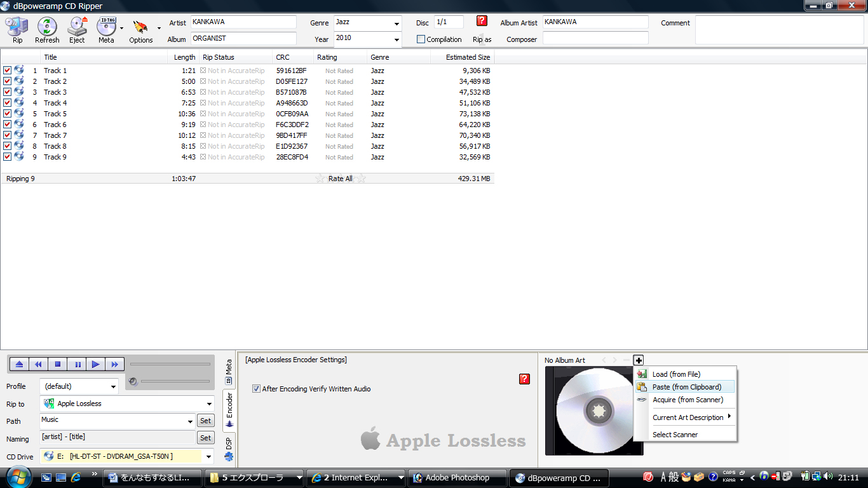Open the Rip to Apple Lossless dropdown
The image size is (868, 488).
(x=209, y=403)
